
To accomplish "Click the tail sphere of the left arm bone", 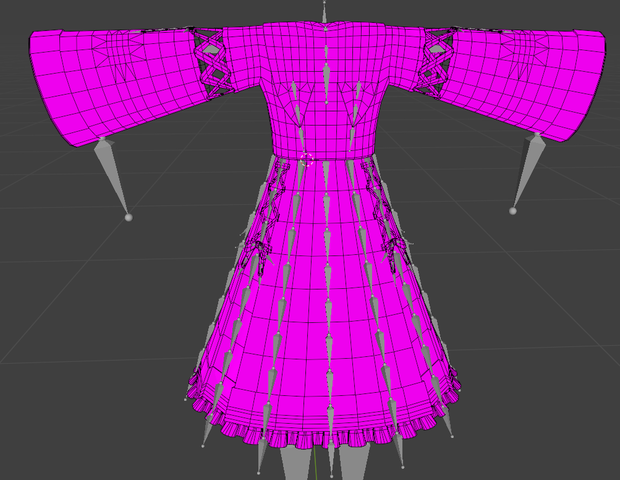I will coord(129,217).
